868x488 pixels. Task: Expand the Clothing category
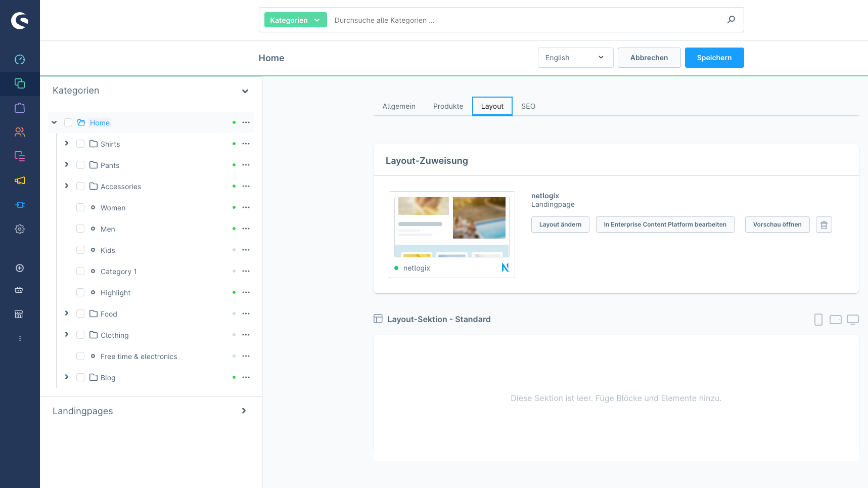pos(67,335)
